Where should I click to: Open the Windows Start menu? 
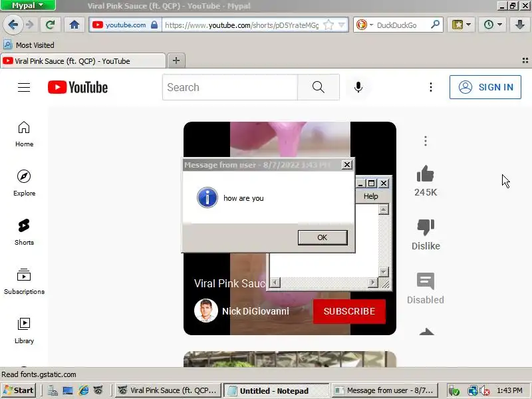pyautogui.click(x=19, y=390)
